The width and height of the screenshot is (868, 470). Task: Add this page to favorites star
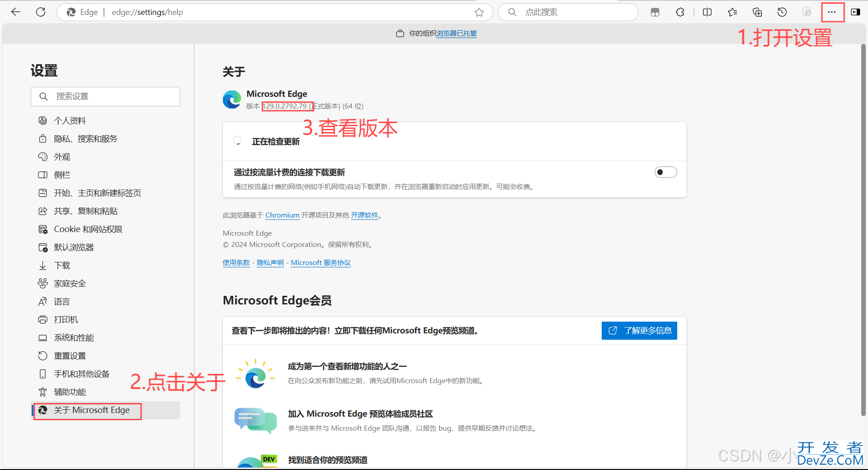click(479, 12)
